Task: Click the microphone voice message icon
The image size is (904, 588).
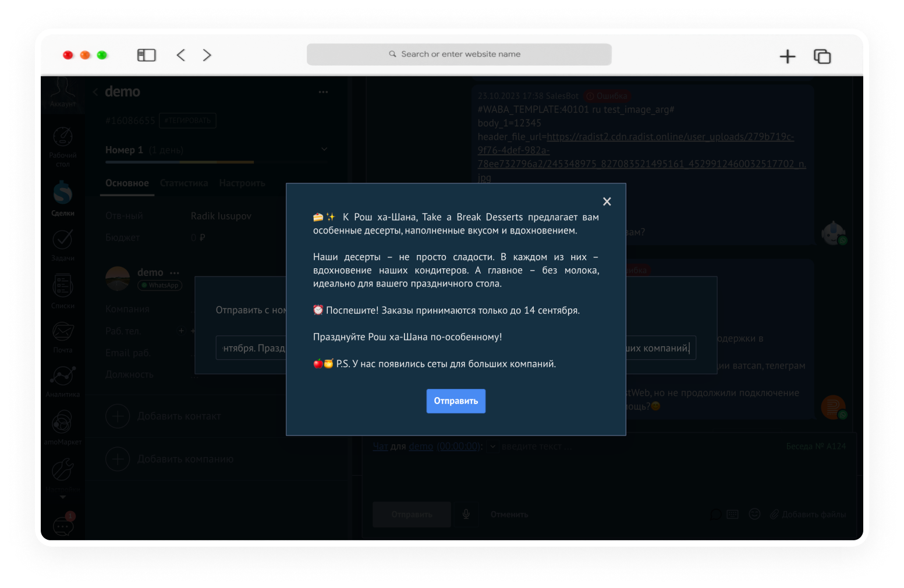Action: 466,515
